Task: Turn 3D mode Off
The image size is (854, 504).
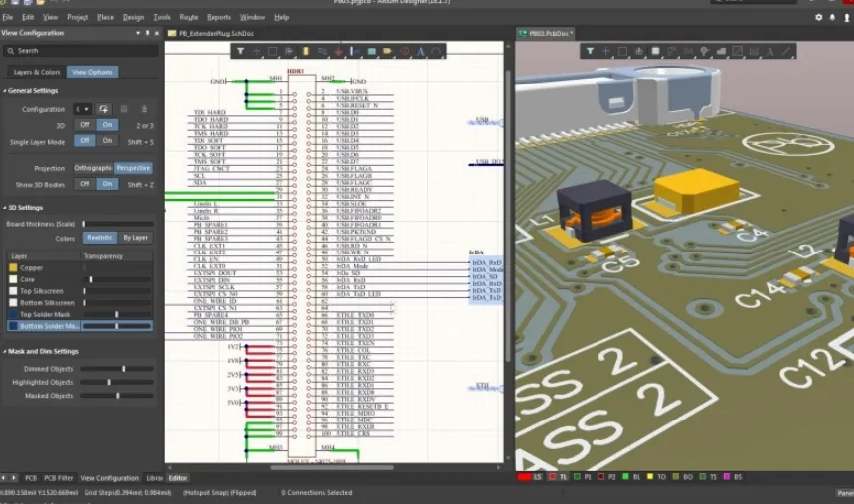Action: pyautogui.click(x=85, y=125)
